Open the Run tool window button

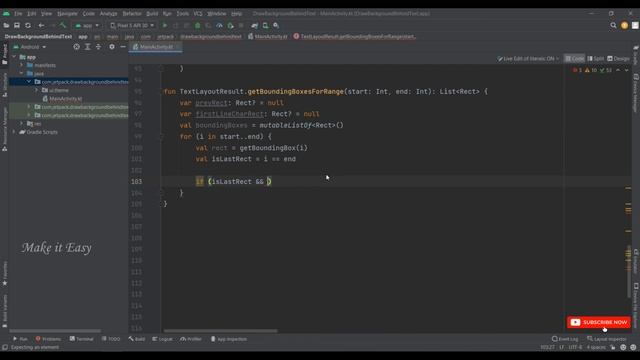20,339
